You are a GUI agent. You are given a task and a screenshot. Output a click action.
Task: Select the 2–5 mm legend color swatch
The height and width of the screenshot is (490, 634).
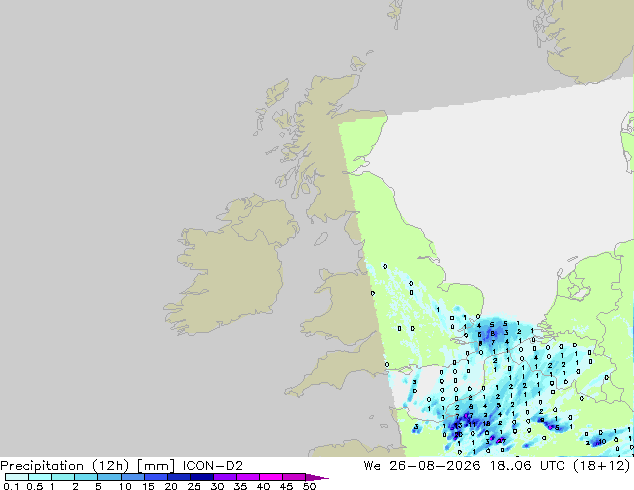(x=86, y=477)
